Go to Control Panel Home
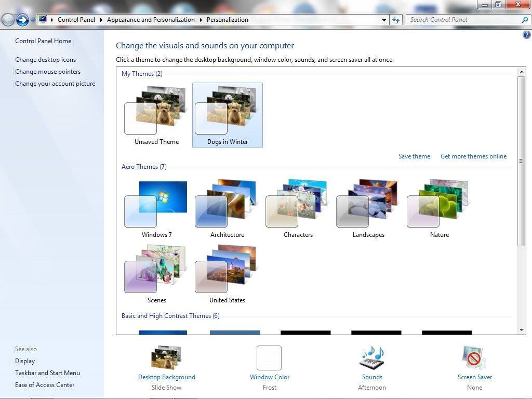532x399 pixels. point(43,41)
